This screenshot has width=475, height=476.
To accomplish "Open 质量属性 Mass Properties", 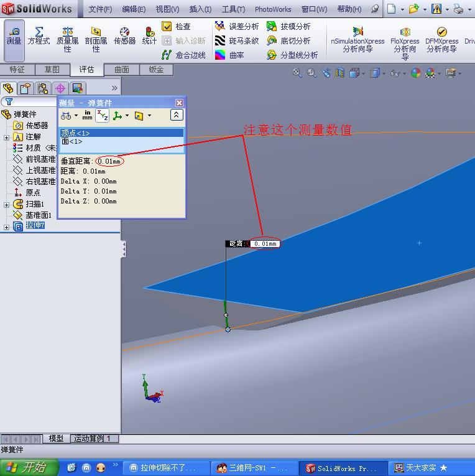I will [67, 40].
